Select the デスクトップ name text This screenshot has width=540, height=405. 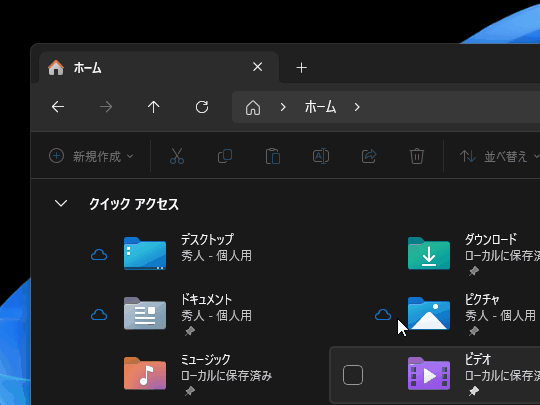click(x=207, y=239)
